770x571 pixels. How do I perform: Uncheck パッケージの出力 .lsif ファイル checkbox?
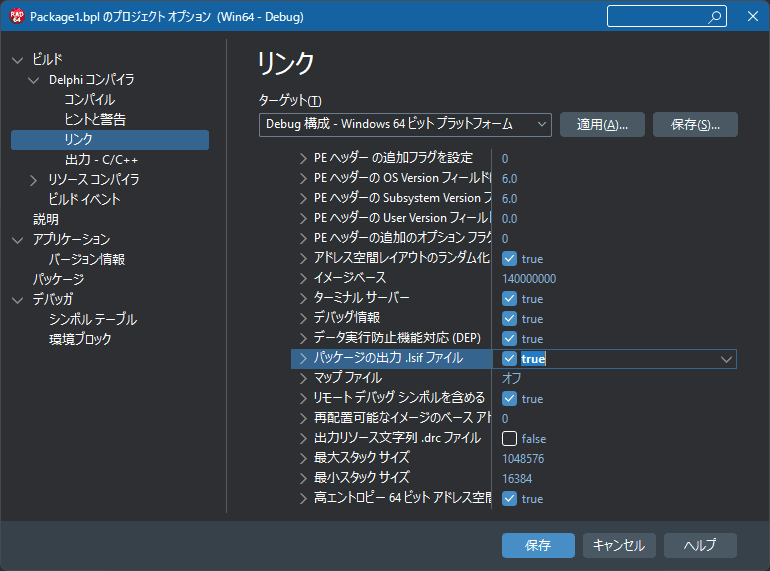click(509, 359)
